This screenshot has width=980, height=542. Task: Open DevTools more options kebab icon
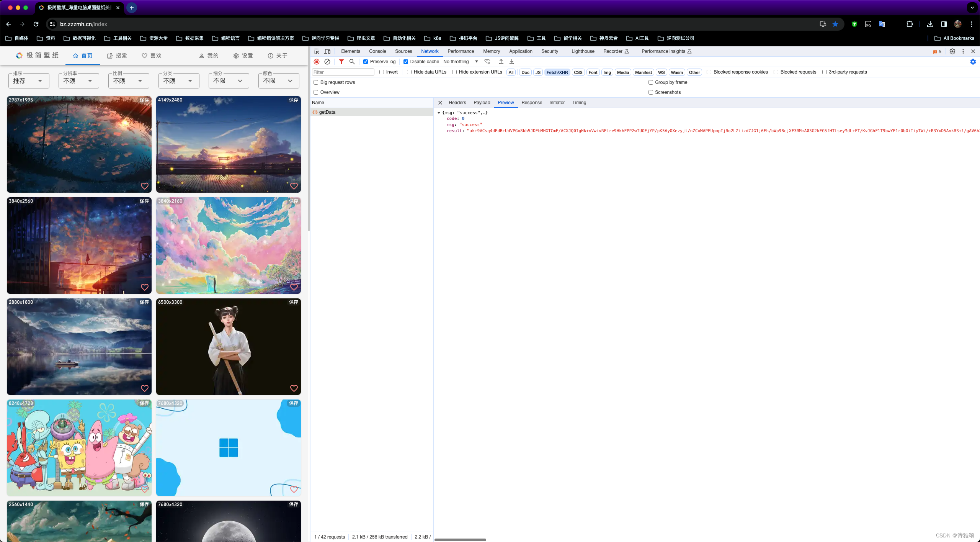[x=963, y=51]
